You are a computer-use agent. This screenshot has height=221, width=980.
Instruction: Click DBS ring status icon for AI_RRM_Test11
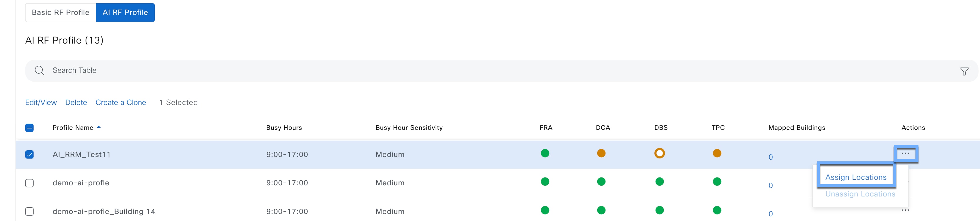(x=659, y=153)
